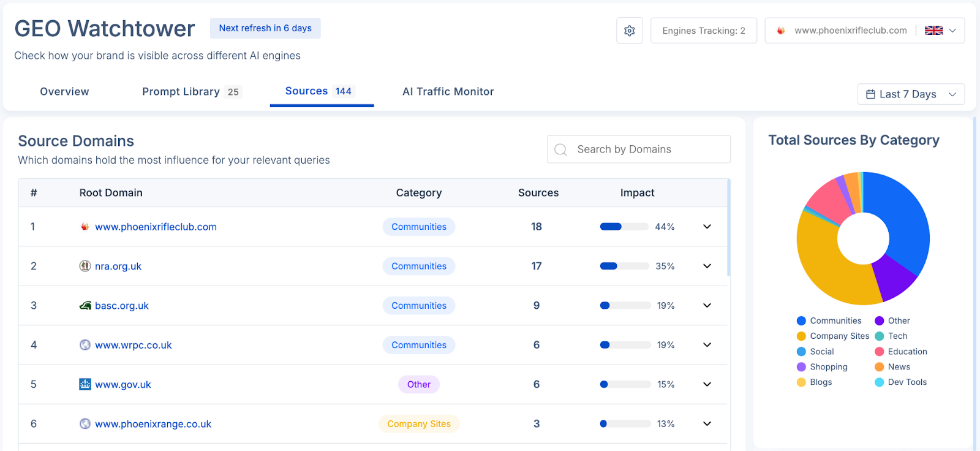Open the AI Traffic Monitor tab

click(448, 92)
